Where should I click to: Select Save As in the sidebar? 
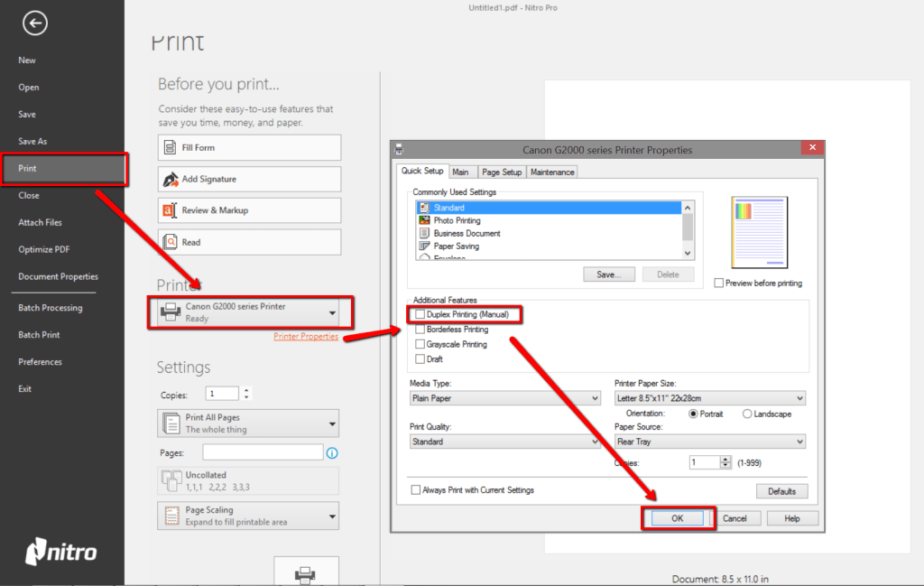(32, 142)
